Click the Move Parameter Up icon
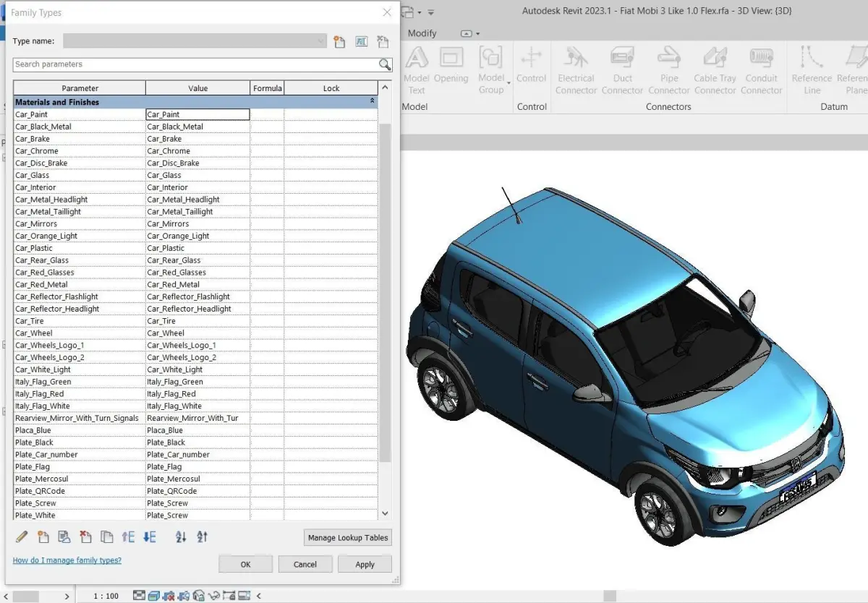The image size is (868, 603). tap(128, 536)
